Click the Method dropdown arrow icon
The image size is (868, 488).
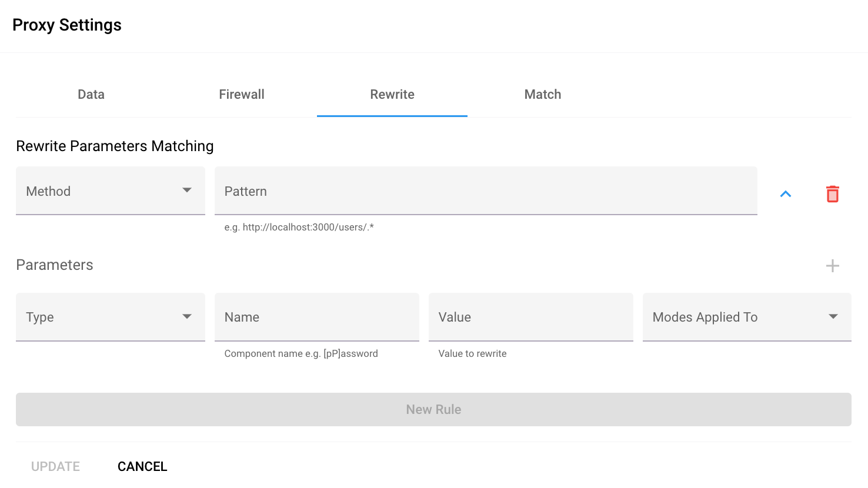click(187, 190)
